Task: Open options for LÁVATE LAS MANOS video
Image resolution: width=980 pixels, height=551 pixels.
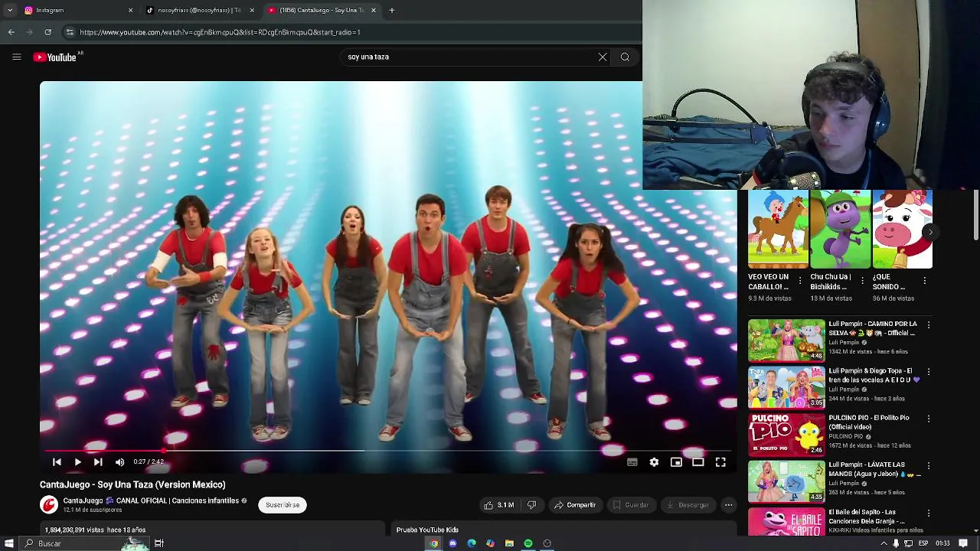Action: click(929, 466)
